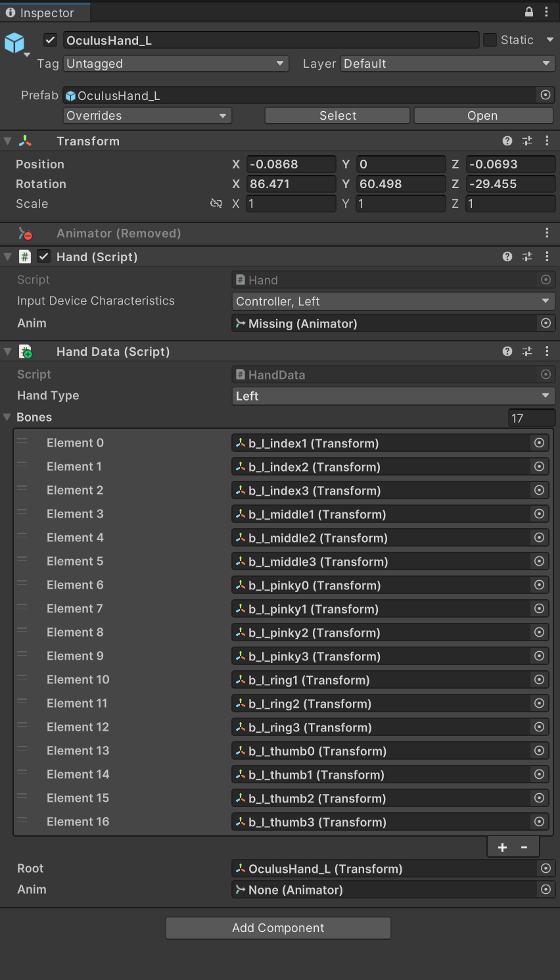Click the HandData script reference field

[393, 374]
